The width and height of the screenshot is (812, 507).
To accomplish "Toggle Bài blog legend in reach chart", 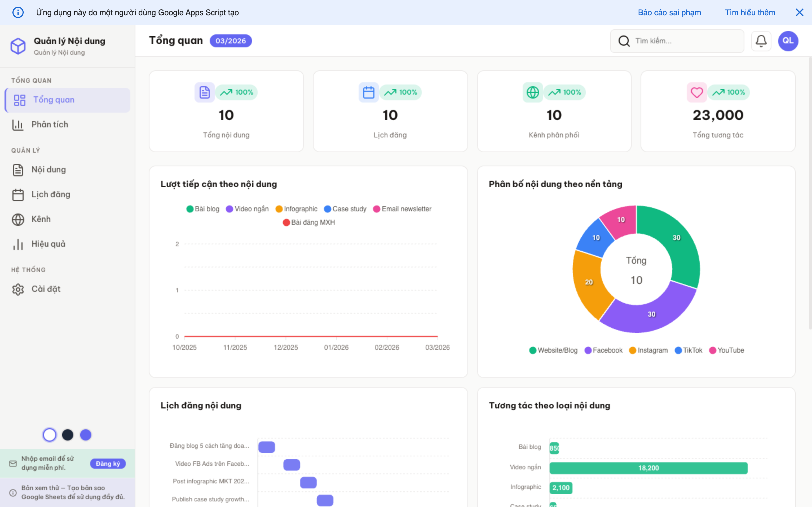I will [x=203, y=209].
